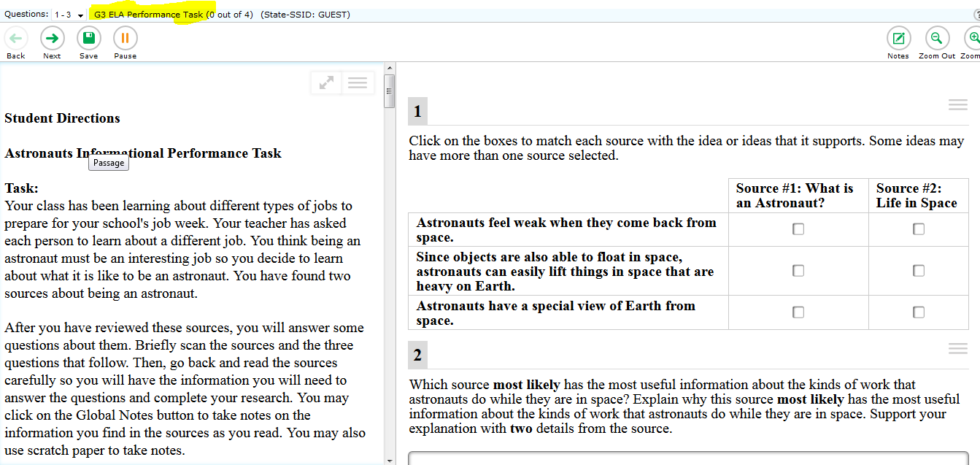Zoom out the test text
The width and height of the screenshot is (980, 465).
click(x=936, y=37)
